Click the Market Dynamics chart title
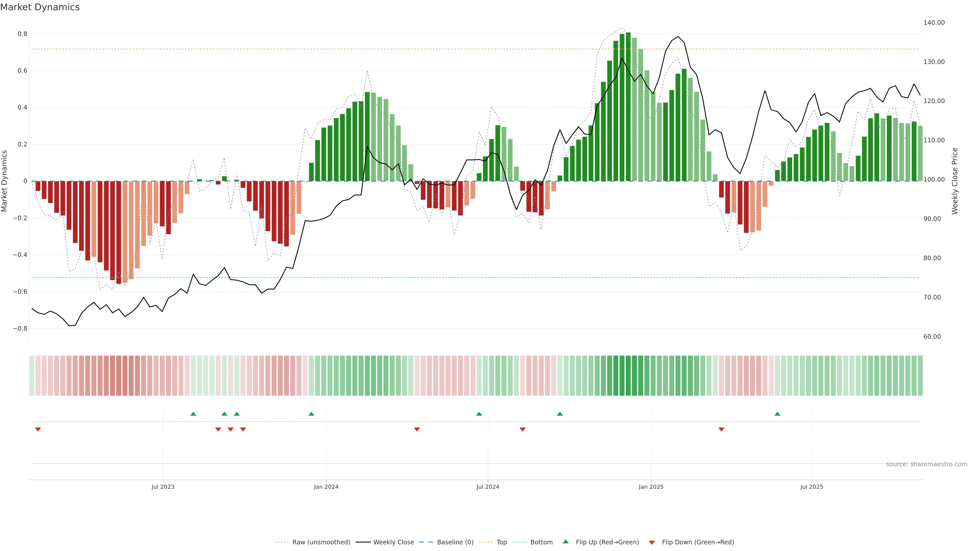This screenshot has height=551, width=980. coord(40,7)
